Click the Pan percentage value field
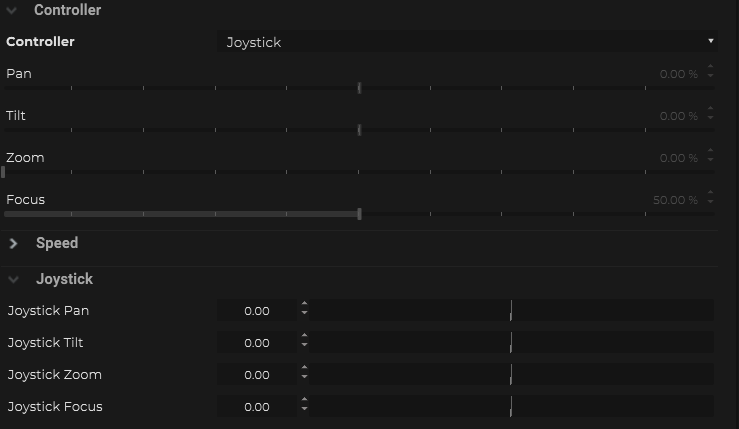This screenshot has width=739, height=429. click(x=678, y=74)
